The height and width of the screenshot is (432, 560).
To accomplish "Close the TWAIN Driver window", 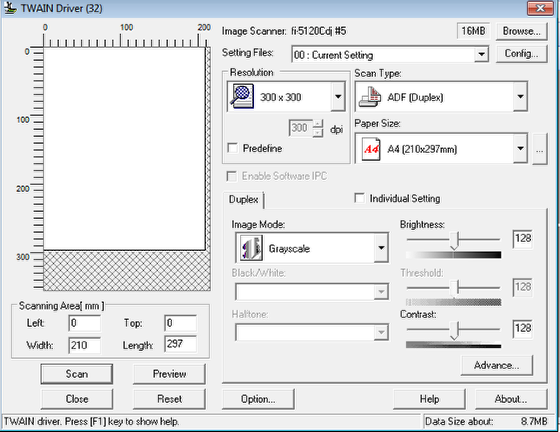I will coord(540,8).
